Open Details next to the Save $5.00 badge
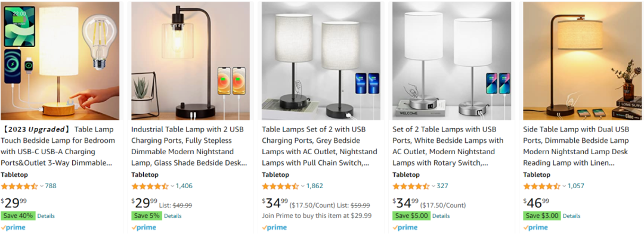The width and height of the screenshot is (644, 234). [x=441, y=216]
